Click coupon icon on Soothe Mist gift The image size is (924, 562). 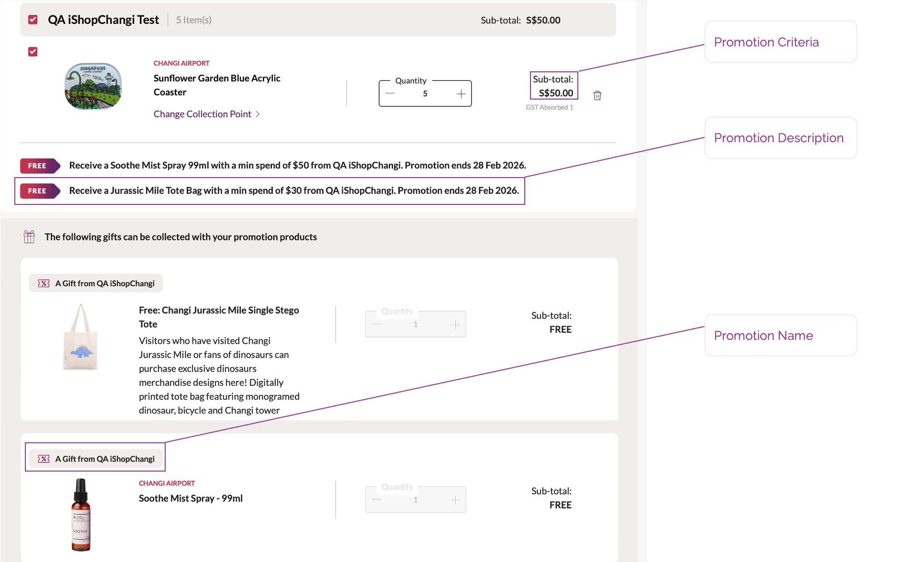pyautogui.click(x=44, y=459)
